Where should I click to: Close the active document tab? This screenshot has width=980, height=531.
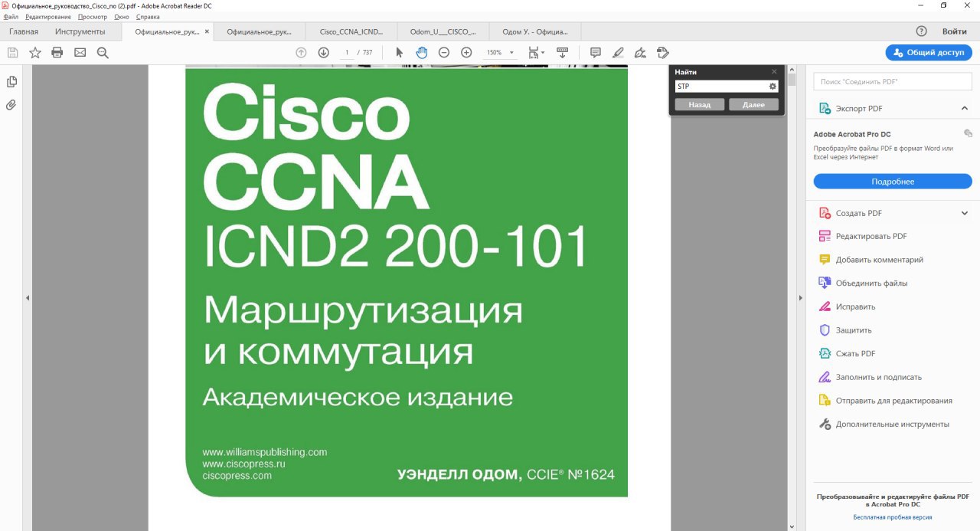[207, 31]
